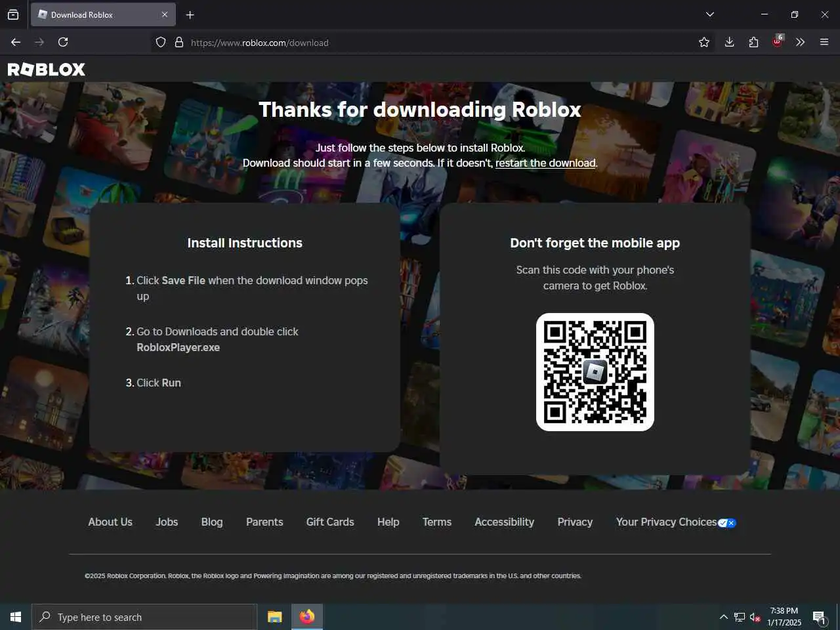The height and width of the screenshot is (630, 840).
Task: Click Firefox icon in taskbar
Action: [307, 617]
